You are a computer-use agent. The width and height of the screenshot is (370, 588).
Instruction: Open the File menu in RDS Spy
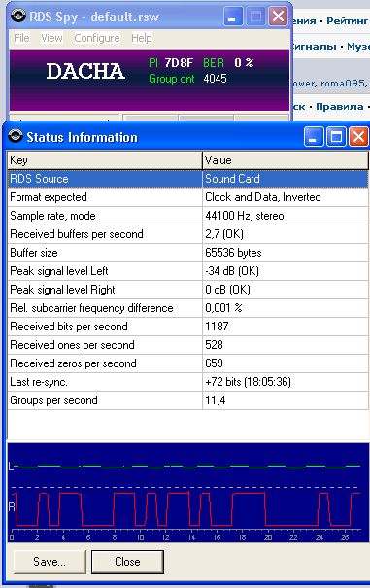(x=21, y=38)
